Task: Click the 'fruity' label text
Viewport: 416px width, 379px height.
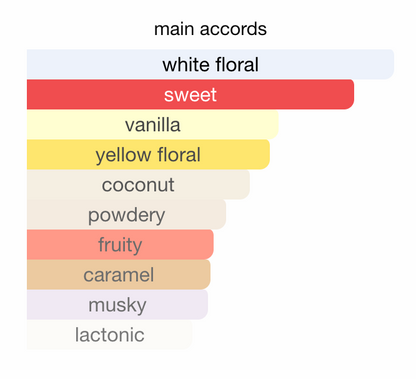Action: [120, 246]
